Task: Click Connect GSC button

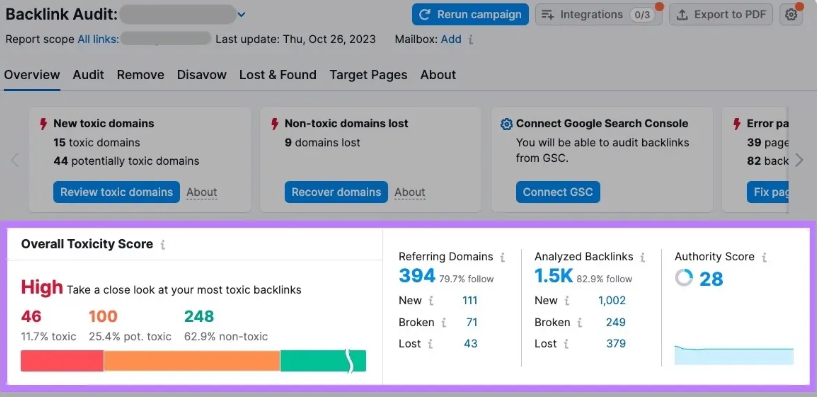Action: click(558, 192)
